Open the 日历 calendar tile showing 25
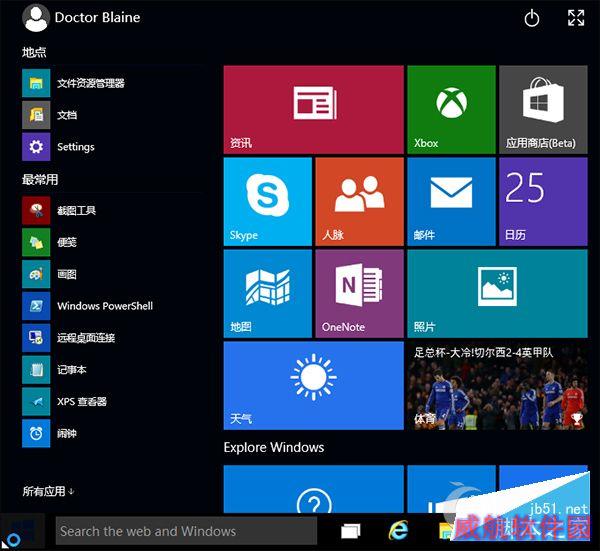The height and width of the screenshot is (551, 600). coord(543,202)
